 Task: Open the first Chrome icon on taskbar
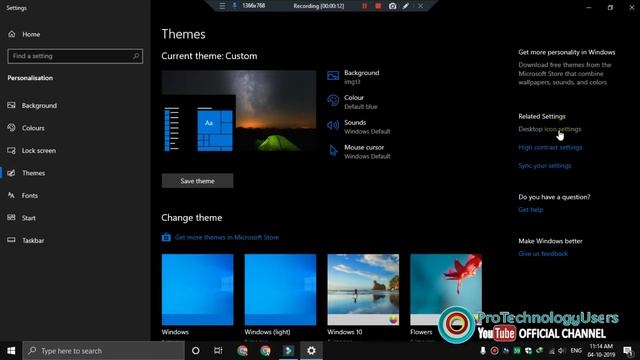242,351
